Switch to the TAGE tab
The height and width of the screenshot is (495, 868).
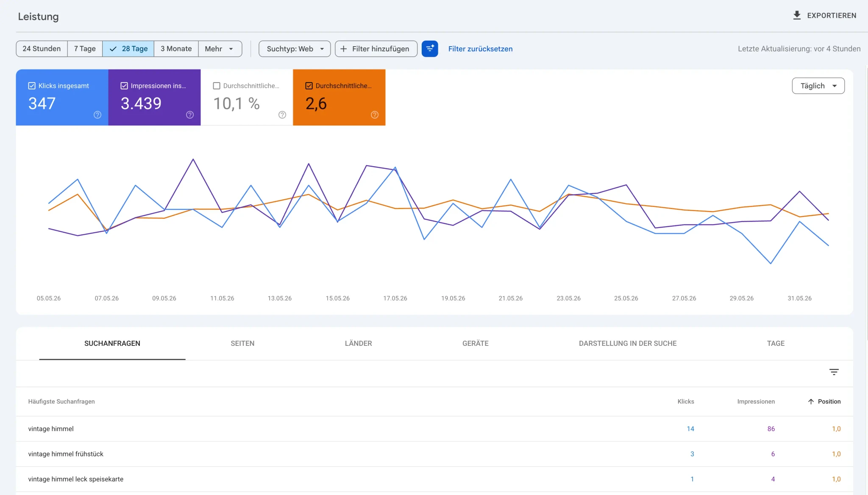coord(776,343)
